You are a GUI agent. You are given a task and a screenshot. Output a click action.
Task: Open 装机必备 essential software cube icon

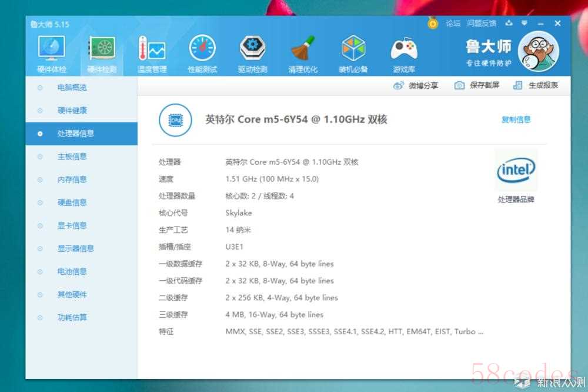point(353,48)
